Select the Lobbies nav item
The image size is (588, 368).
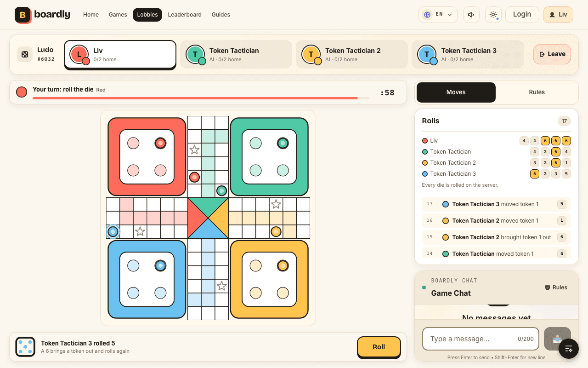pos(147,15)
